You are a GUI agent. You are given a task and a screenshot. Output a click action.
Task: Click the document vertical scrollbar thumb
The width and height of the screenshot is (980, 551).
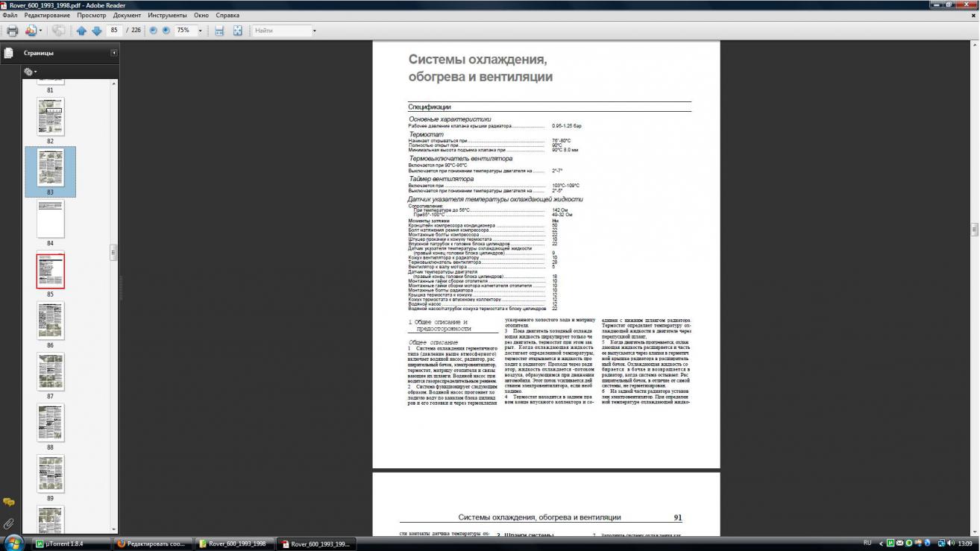(974, 230)
